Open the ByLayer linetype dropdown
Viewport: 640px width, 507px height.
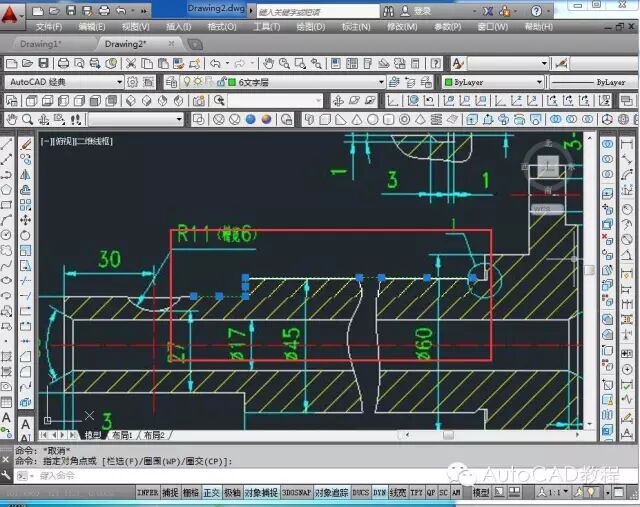pos(594,82)
